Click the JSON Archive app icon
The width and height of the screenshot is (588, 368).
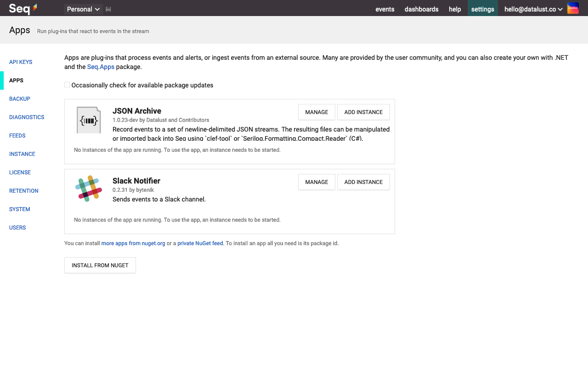click(89, 120)
